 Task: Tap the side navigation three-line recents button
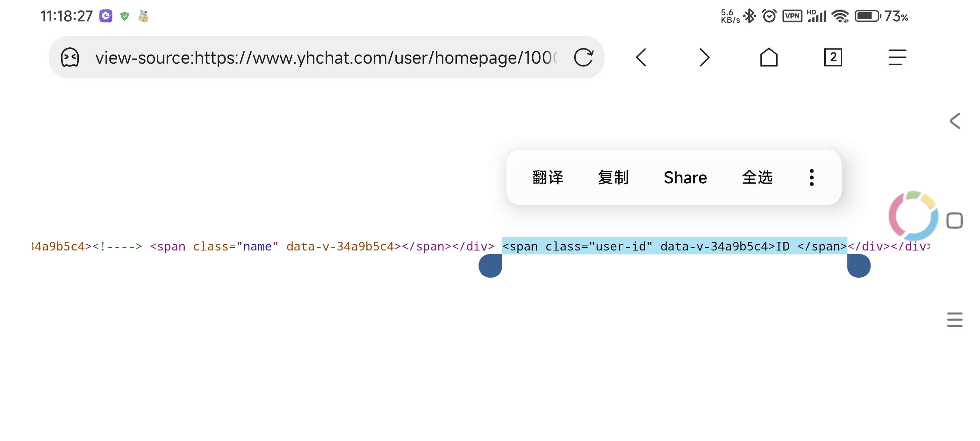click(x=954, y=320)
